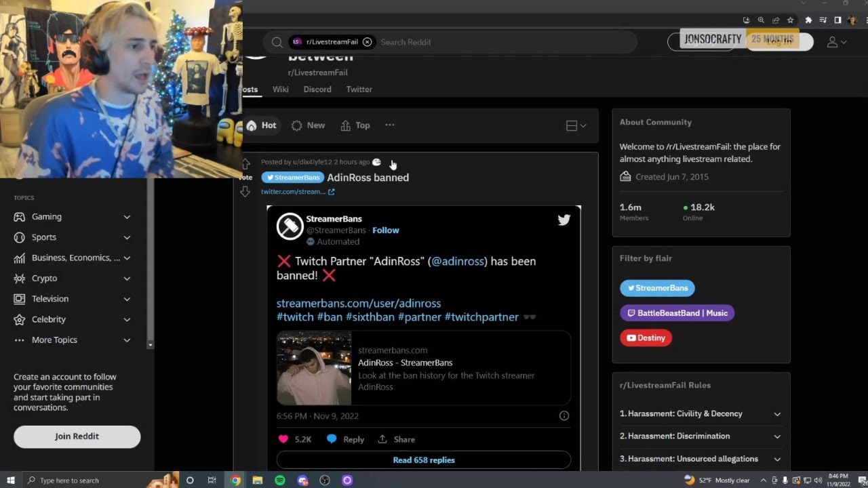Open more sort options ellipsis

389,125
